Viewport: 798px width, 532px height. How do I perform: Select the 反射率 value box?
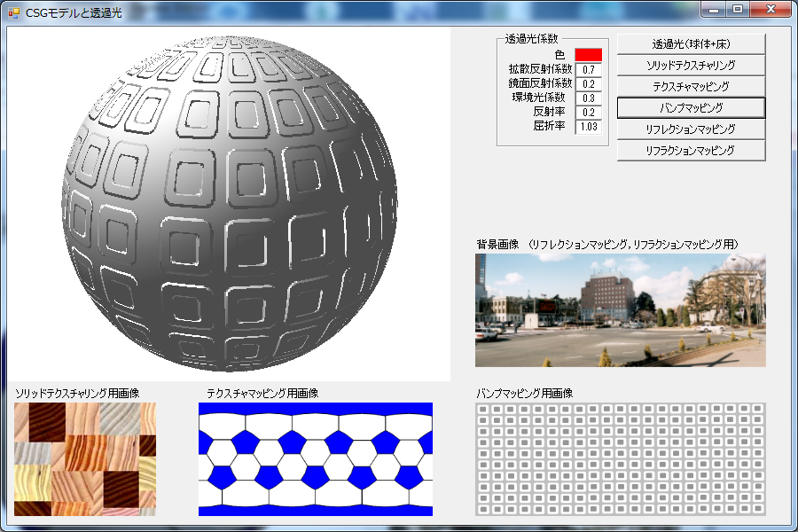[x=589, y=112]
